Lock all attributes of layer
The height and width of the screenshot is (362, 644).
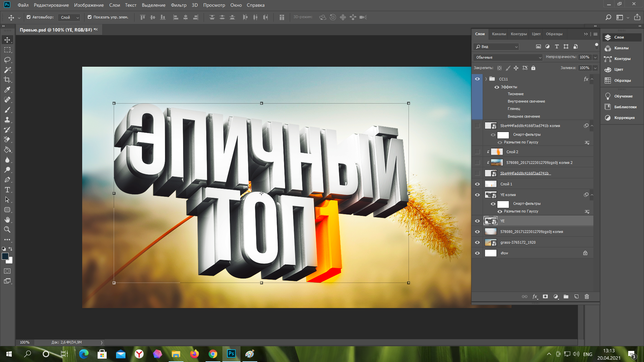[533, 68]
